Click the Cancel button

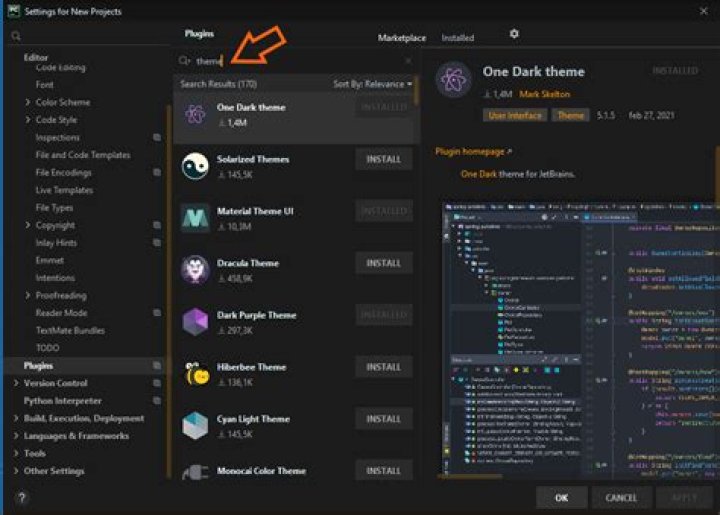click(621, 498)
